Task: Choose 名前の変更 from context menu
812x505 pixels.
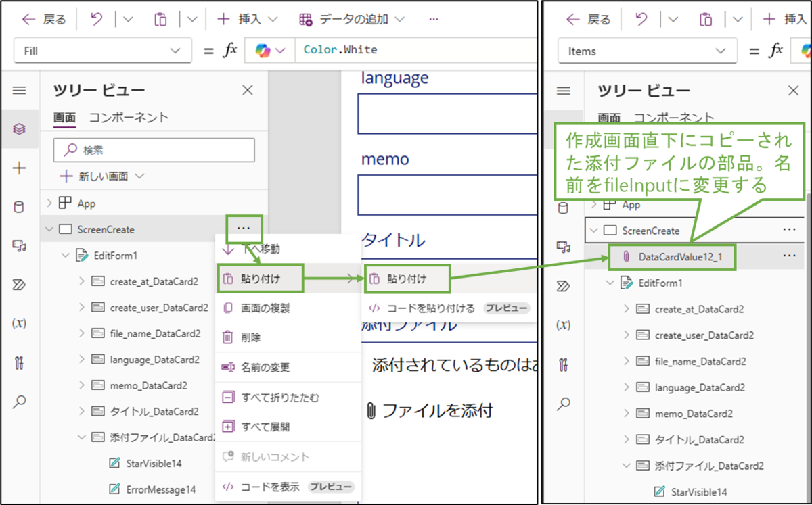Action: click(288, 368)
